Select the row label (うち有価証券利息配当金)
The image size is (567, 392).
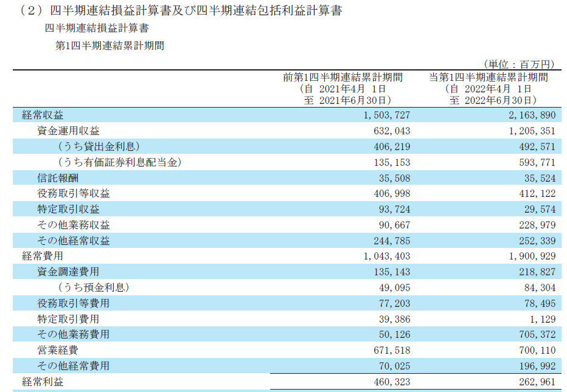[120, 162]
